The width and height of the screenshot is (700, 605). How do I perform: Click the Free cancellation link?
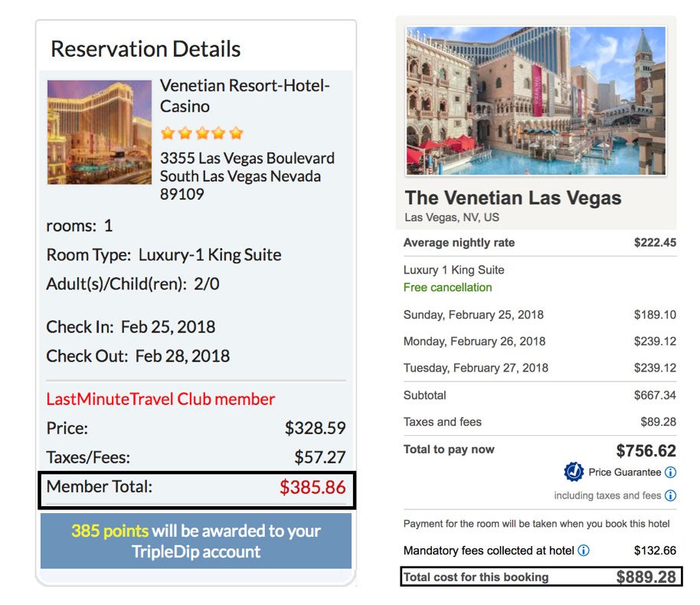447,287
